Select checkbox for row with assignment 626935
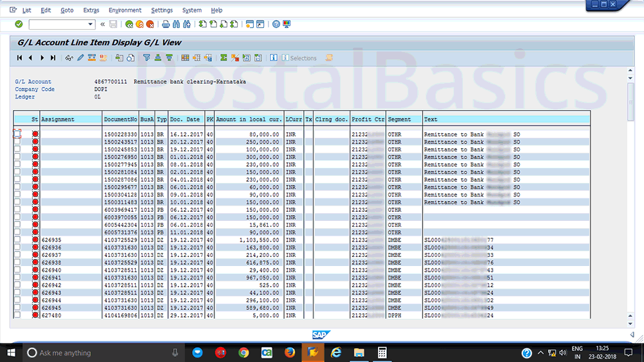This screenshot has height=362, width=644. [17, 240]
